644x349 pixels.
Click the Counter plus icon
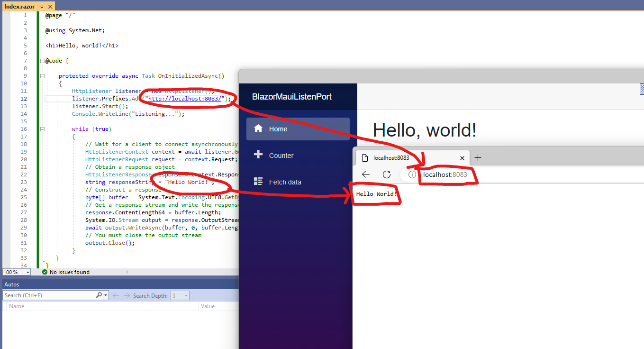pos(258,155)
